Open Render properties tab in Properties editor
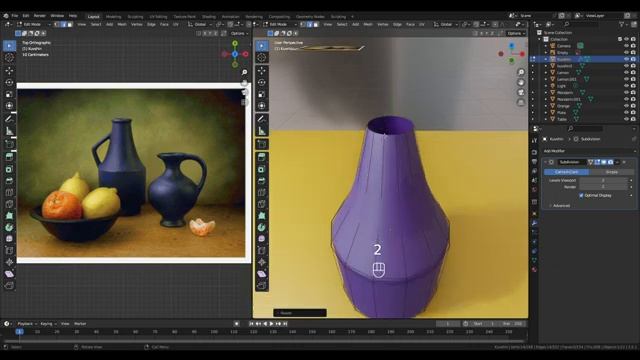This screenshot has height=360, width=640. [534, 152]
